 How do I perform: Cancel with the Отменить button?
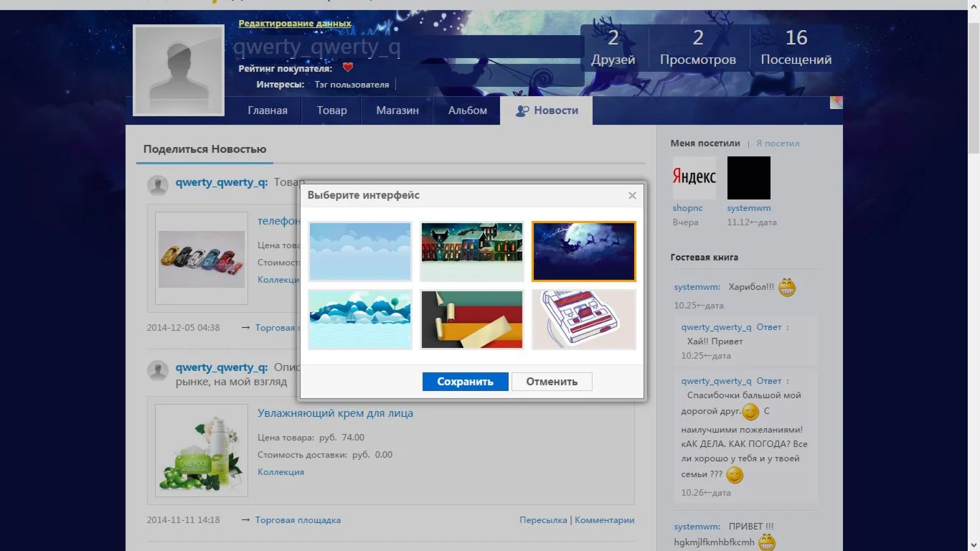[552, 382]
